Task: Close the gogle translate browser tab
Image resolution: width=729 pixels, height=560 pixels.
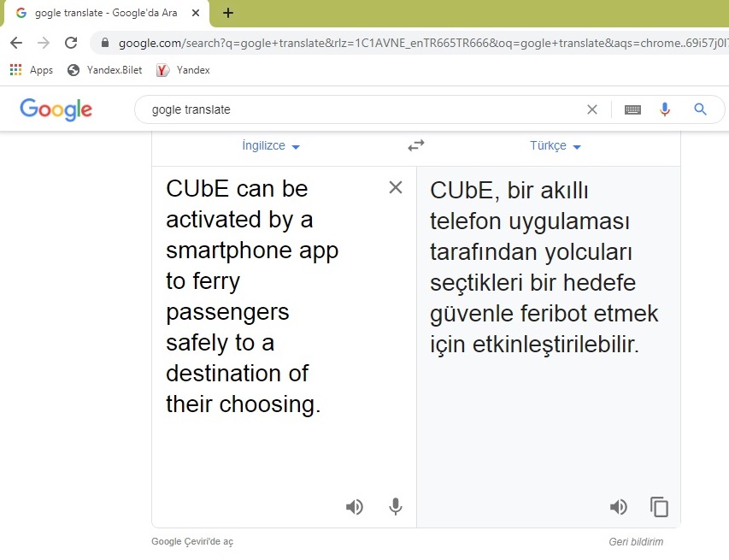Action: 196,13
